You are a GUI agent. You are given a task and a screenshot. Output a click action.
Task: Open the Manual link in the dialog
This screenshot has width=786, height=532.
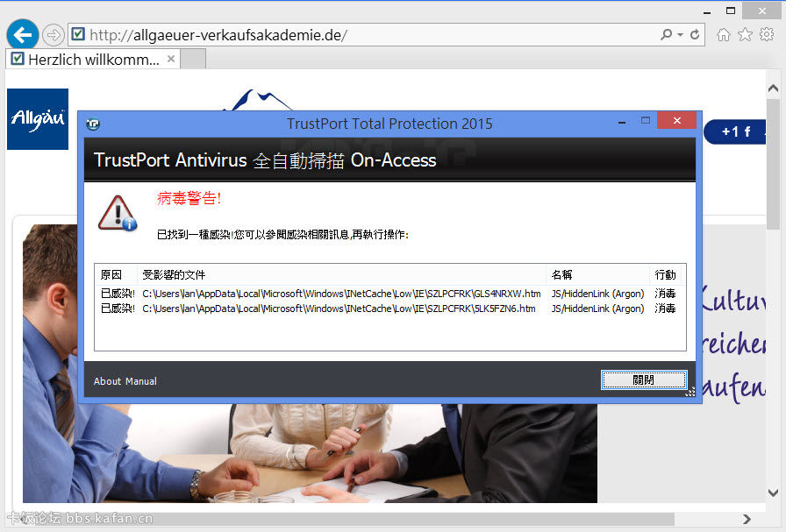(141, 381)
